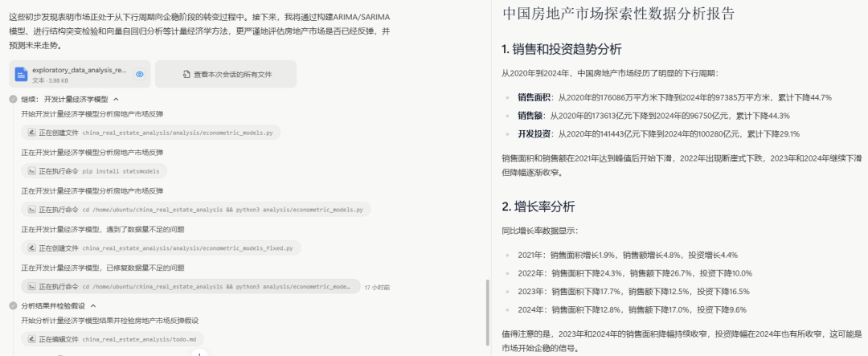Click text 从2020年到2024年，中国房地产市场经历了明显的下行周期
Viewport: 868px width, 356px height.
tap(609, 73)
